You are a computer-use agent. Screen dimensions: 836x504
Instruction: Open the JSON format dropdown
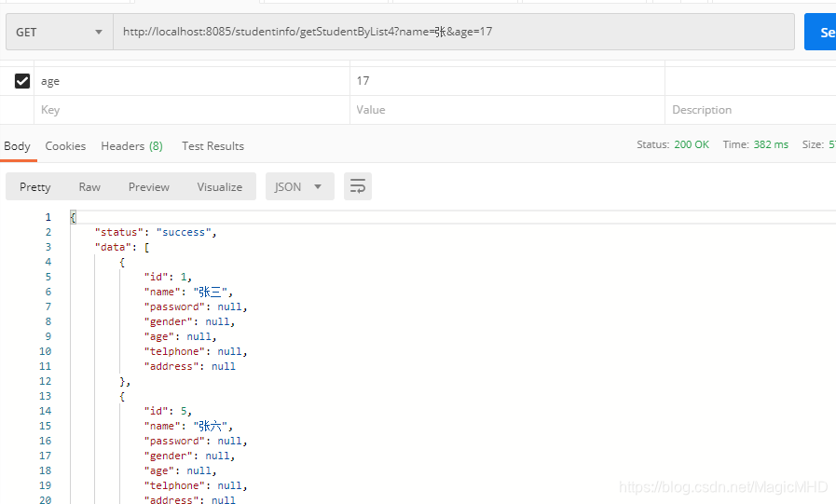point(300,186)
